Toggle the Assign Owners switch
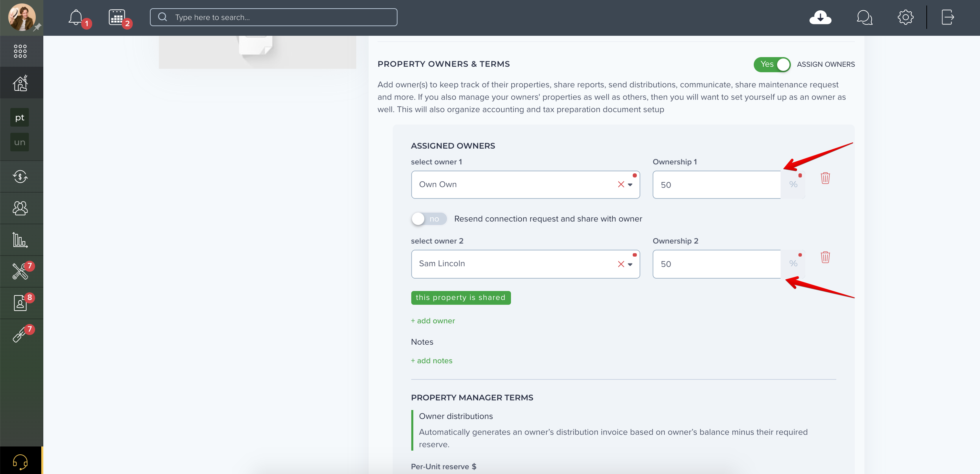Screen dimensions: 980x474 pos(772,64)
